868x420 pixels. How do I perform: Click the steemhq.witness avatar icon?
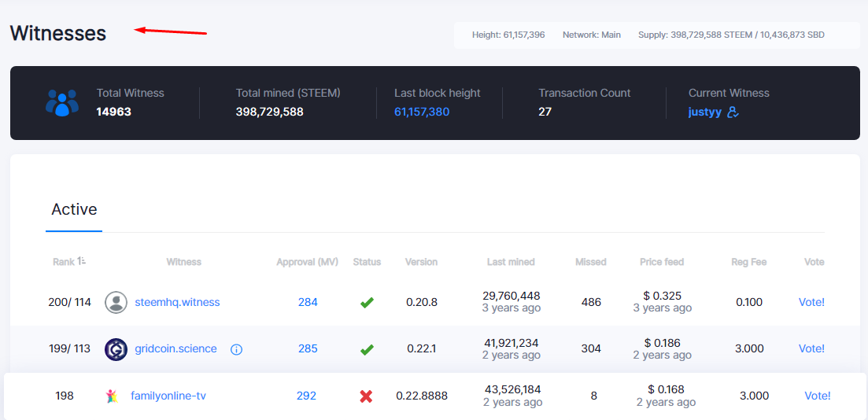116,303
